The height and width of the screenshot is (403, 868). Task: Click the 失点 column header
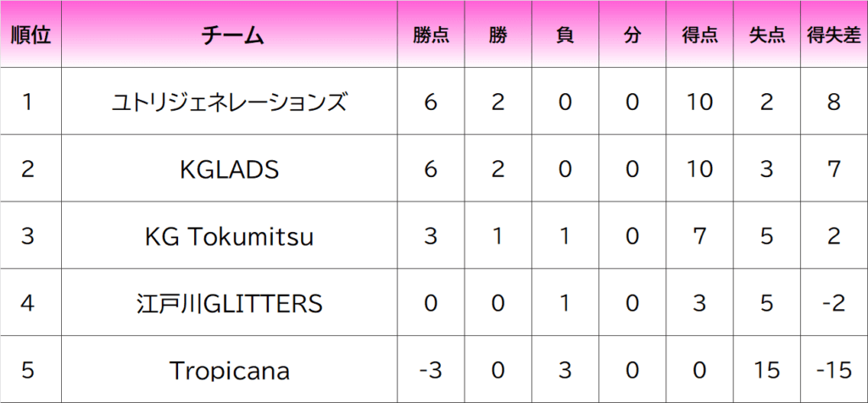(x=767, y=36)
